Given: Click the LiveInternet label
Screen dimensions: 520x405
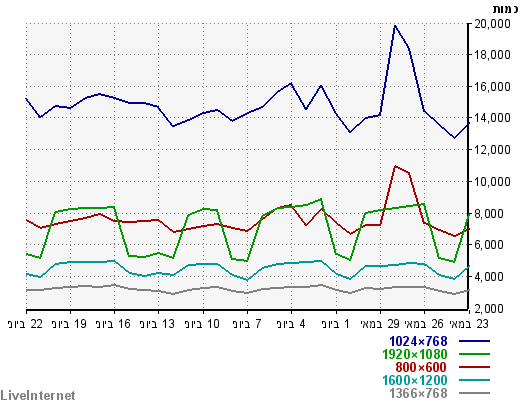Looking at the screenshot, I should pyautogui.click(x=38, y=396).
